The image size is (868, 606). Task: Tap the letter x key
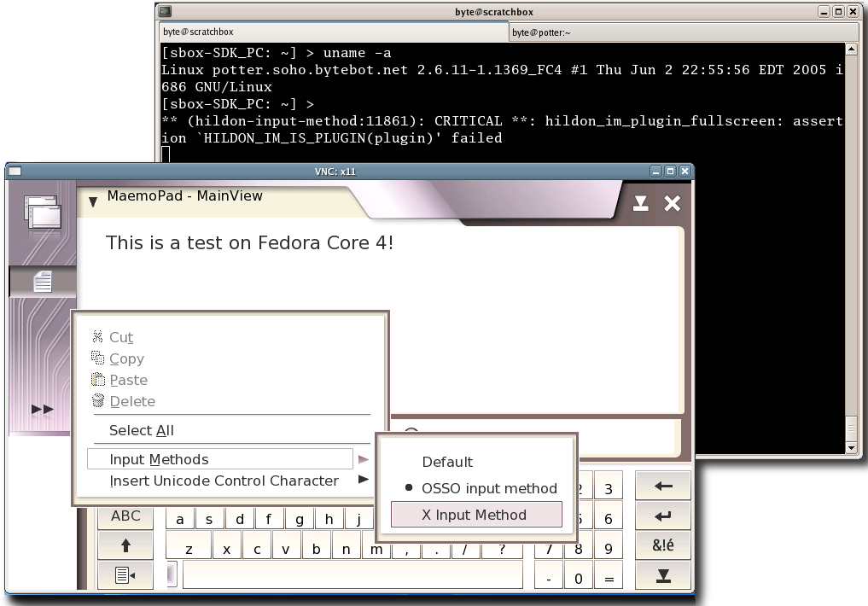click(x=226, y=547)
